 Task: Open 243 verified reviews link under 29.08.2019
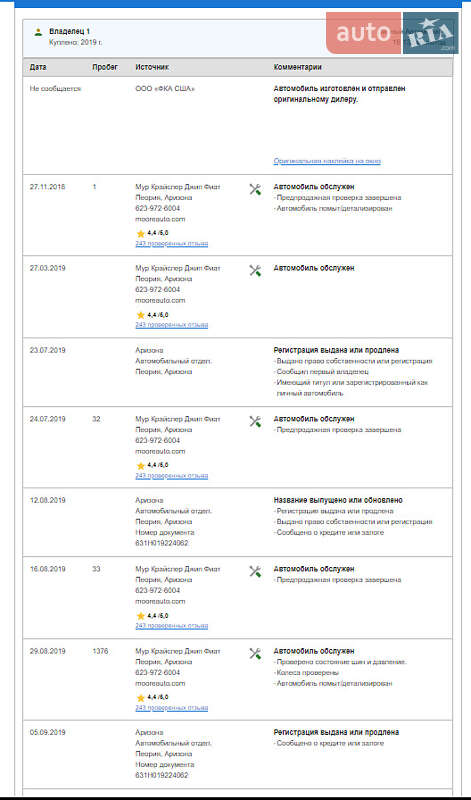point(171,708)
